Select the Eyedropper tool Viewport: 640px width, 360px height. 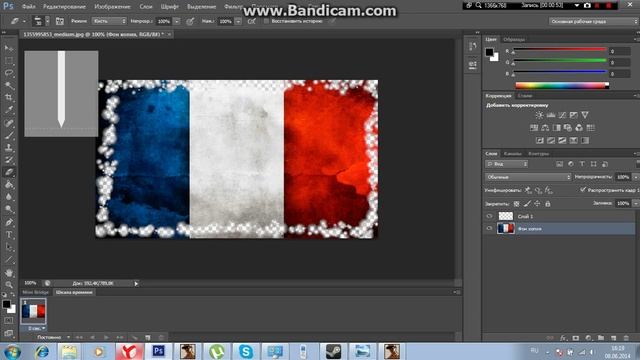tap(9, 110)
